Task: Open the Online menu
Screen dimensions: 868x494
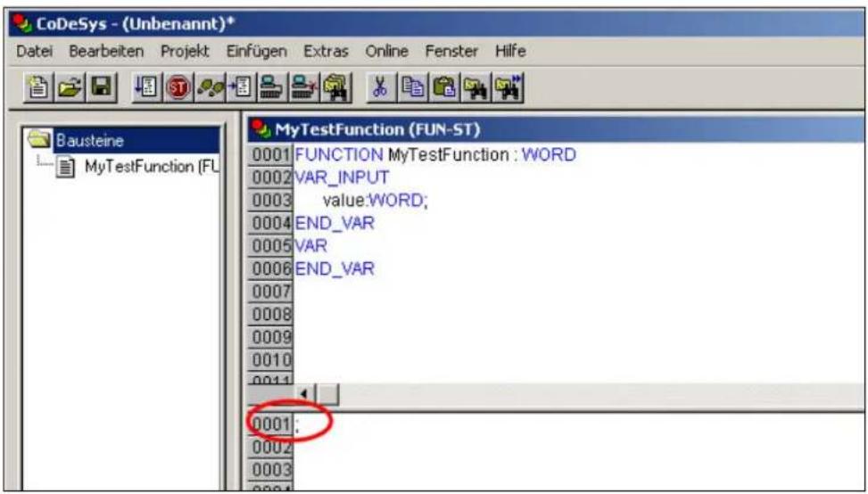Action: point(386,52)
